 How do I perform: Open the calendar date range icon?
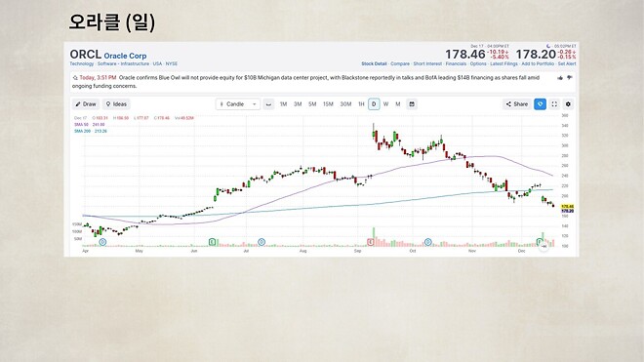[412, 104]
